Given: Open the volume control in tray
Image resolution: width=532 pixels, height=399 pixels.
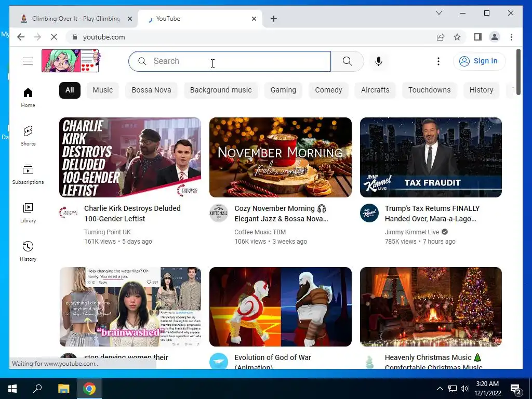Looking at the screenshot, I should (x=465, y=389).
